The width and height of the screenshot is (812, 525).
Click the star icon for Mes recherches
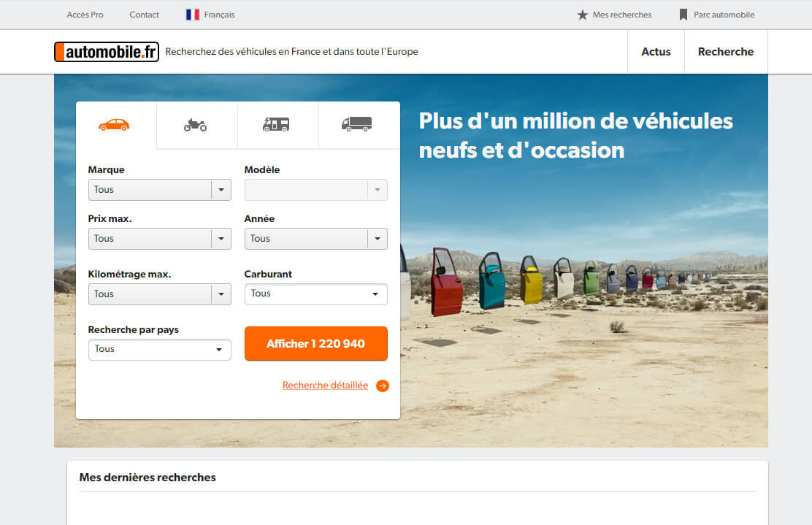tap(583, 15)
